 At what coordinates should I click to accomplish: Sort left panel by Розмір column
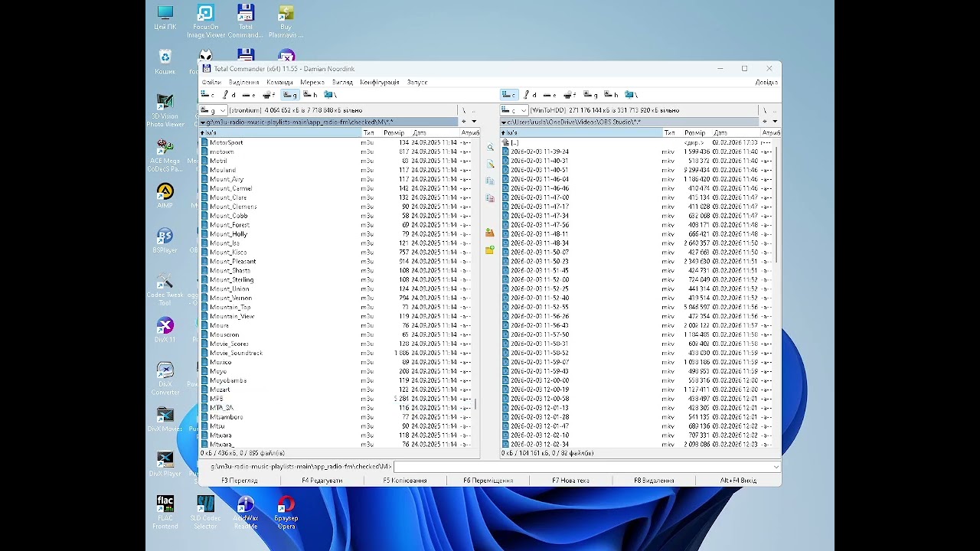pos(394,133)
